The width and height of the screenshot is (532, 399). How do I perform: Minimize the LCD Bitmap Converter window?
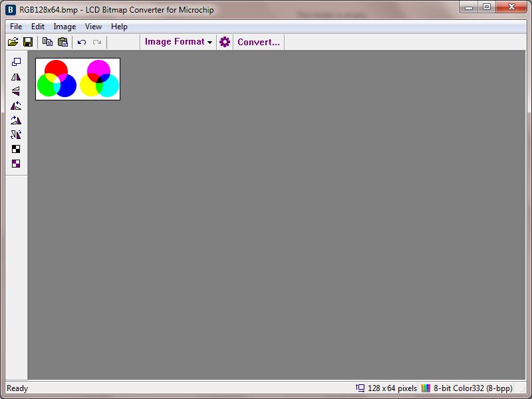[x=469, y=7]
